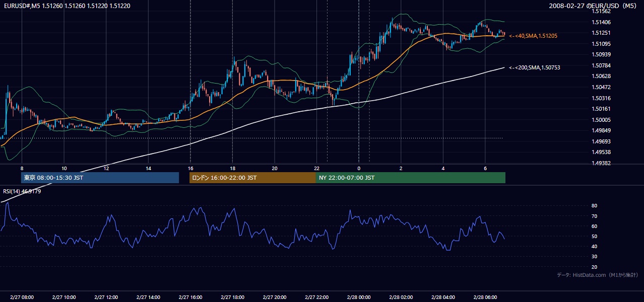Click hour label 12 under price chart

(x=106, y=168)
